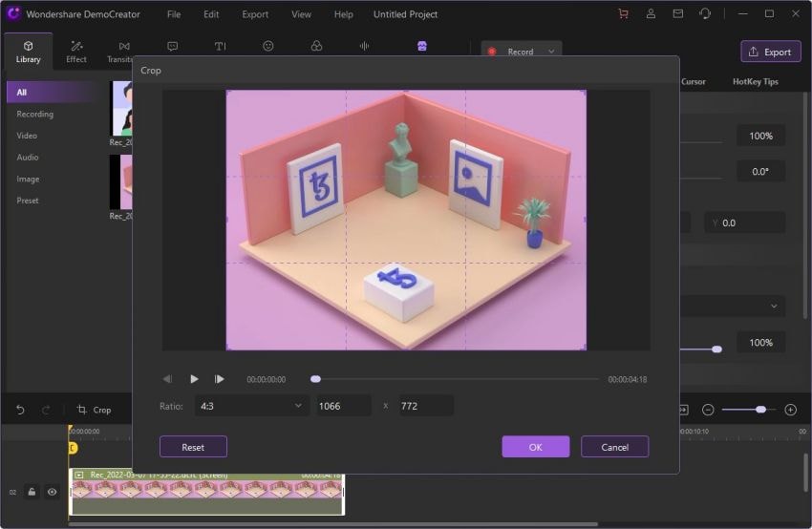Click the yellow timeline playhead marker
This screenshot has height=529, width=812.
tap(73, 448)
